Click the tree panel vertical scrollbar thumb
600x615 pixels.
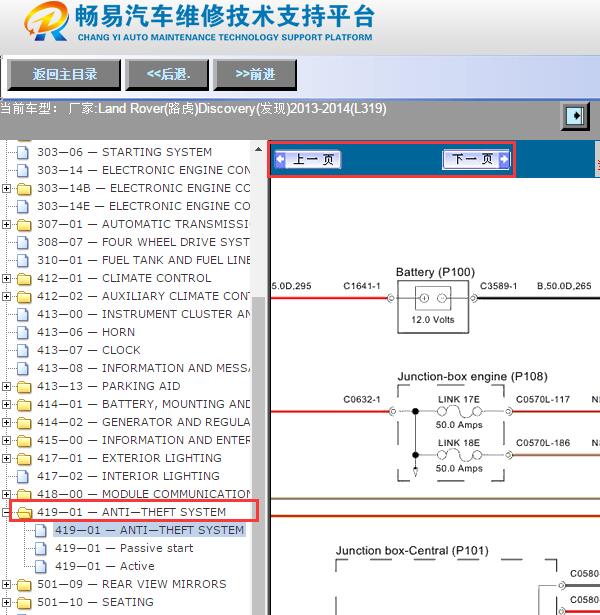(x=258, y=455)
